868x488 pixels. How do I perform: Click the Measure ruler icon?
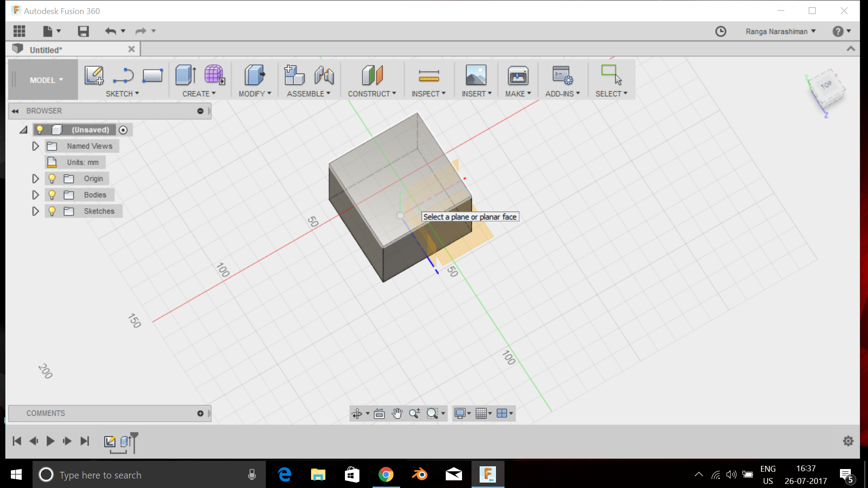click(429, 75)
